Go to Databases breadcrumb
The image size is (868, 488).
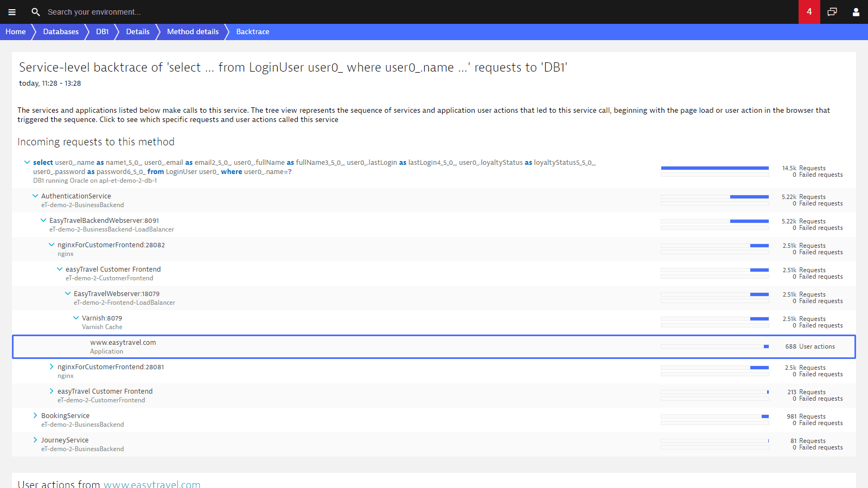[x=61, y=32]
